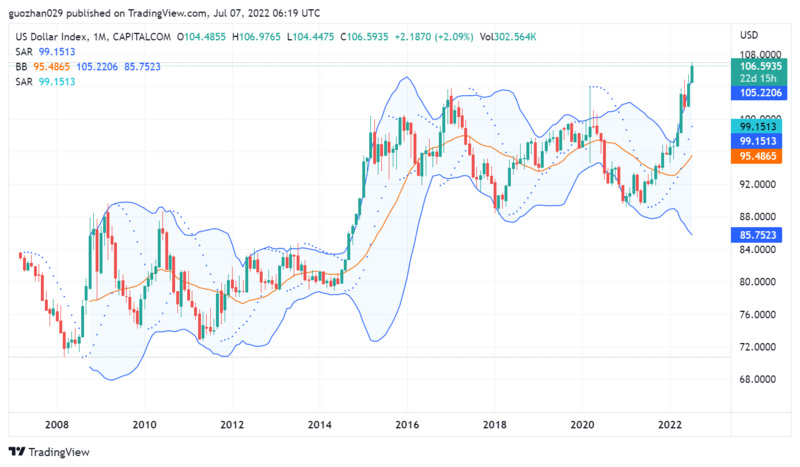Click the 2022 label on time axis
The height and width of the screenshot is (467, 800).
tap(671, 424)
